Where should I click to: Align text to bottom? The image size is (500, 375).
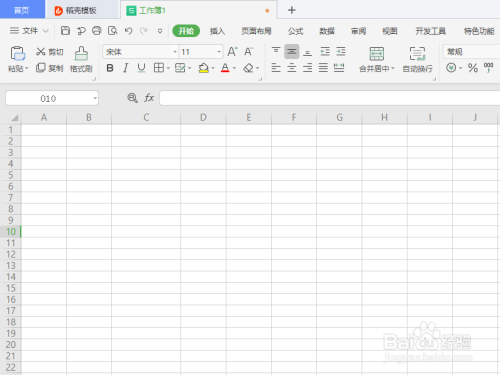(308, 52)
